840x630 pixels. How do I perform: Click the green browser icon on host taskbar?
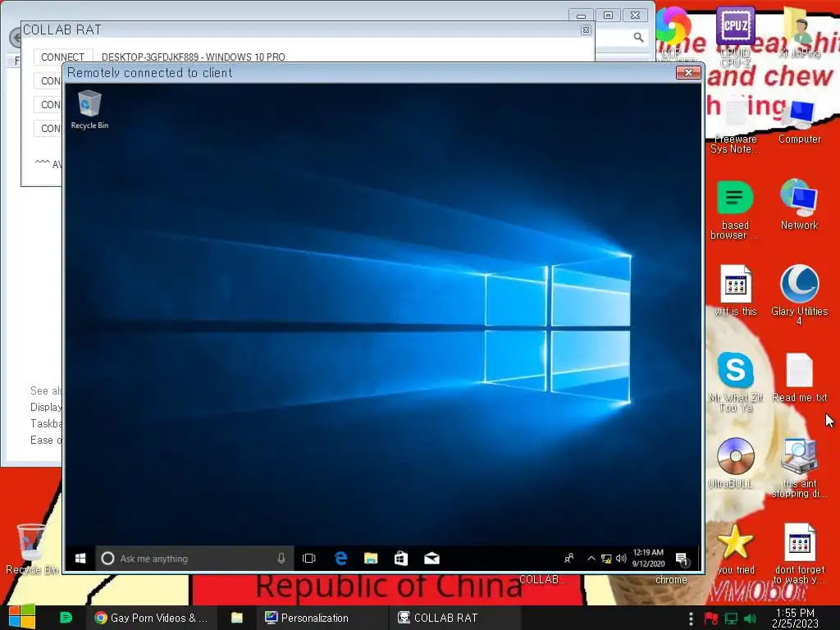pos(66,618)
